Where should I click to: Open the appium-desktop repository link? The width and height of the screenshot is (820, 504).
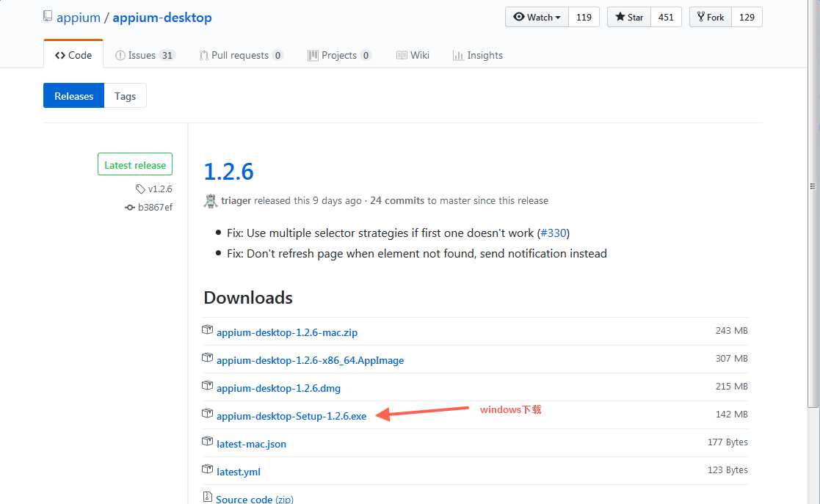(162, 18)
